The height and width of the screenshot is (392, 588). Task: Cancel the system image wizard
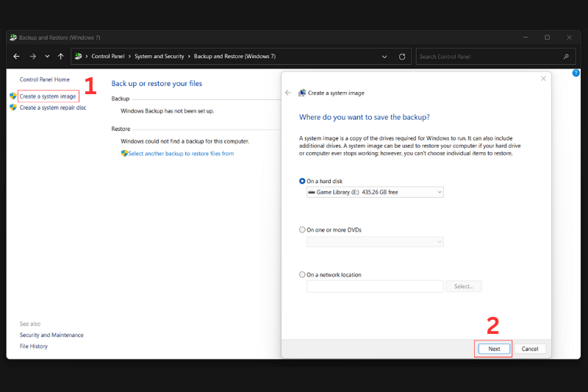click(530, 349)
